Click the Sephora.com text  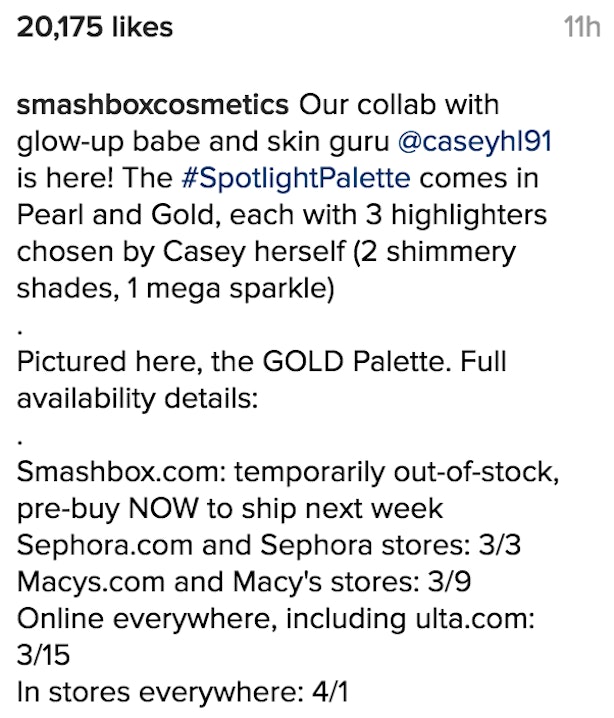point(104,545)
